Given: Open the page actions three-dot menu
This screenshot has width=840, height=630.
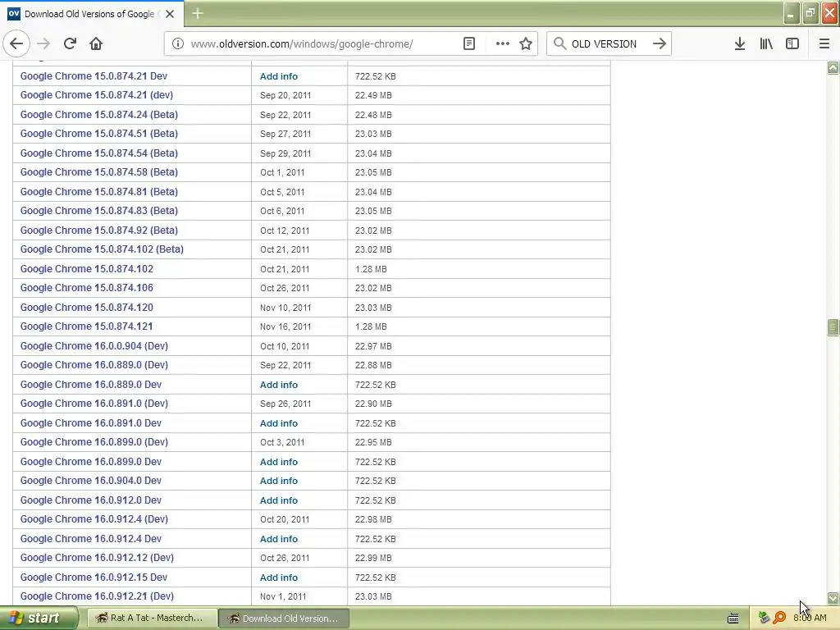Looking at the screenshot, I should click(503, 43).
